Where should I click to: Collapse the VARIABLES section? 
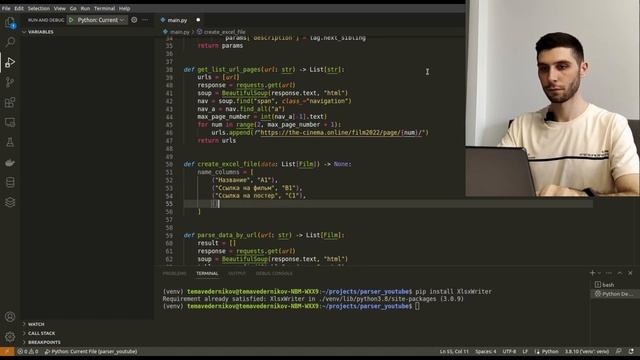88,32
